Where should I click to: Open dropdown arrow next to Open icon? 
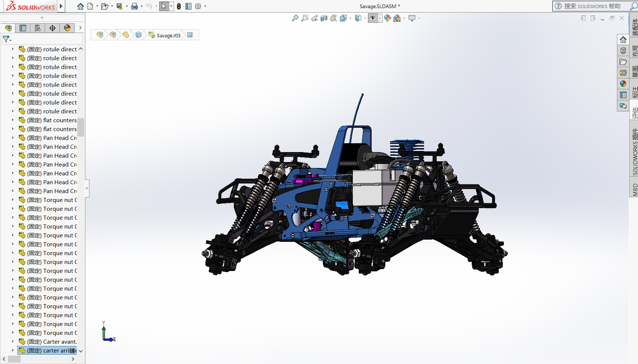[x=112, y=6]
